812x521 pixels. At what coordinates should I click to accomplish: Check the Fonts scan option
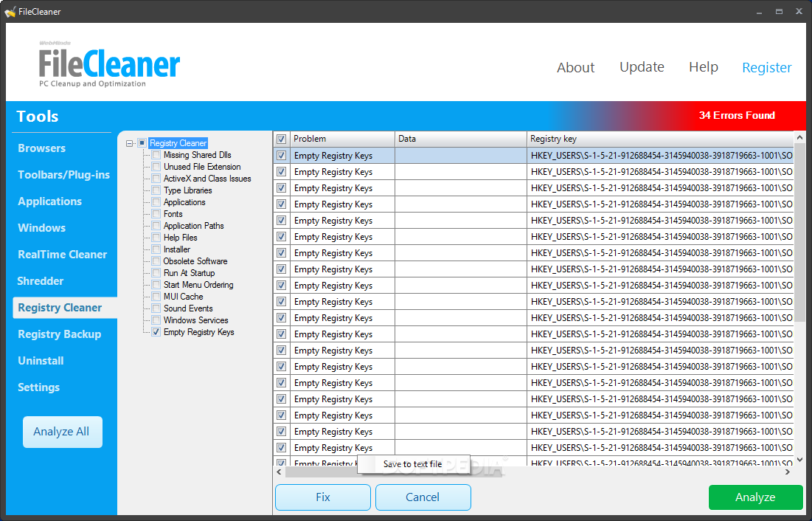tap(156, 213)
